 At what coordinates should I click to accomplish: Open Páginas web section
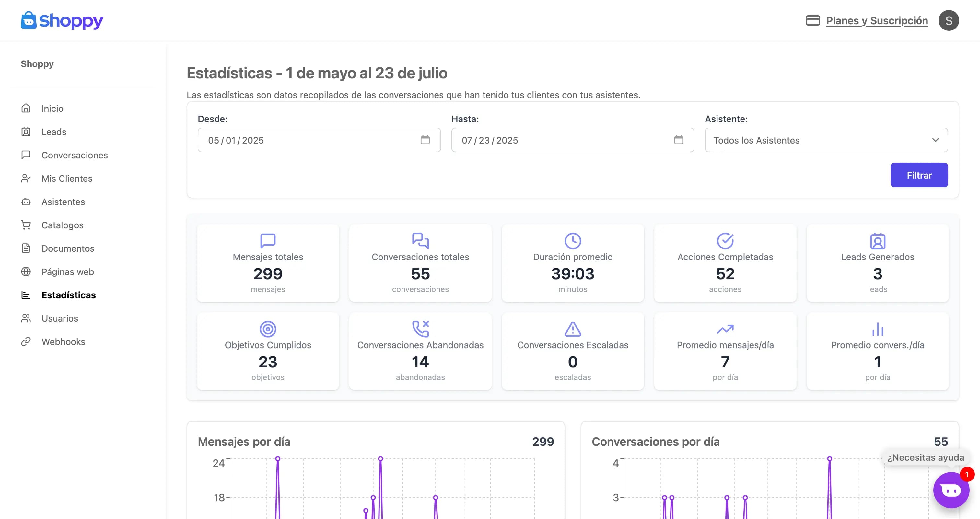(68, 272)
